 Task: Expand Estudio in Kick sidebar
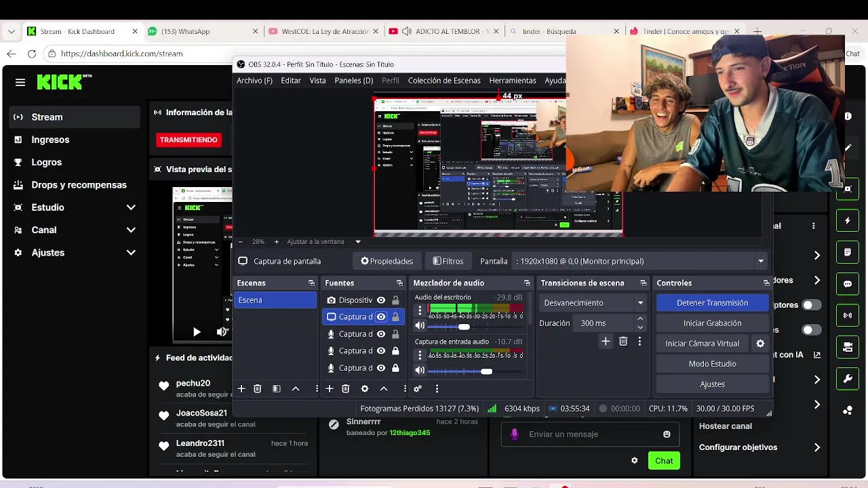coord(131,207)
